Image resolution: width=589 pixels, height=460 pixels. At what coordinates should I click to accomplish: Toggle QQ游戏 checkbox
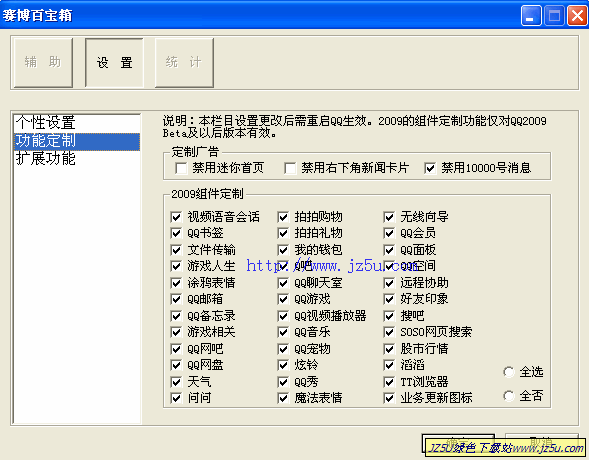(x=283, y=299)
